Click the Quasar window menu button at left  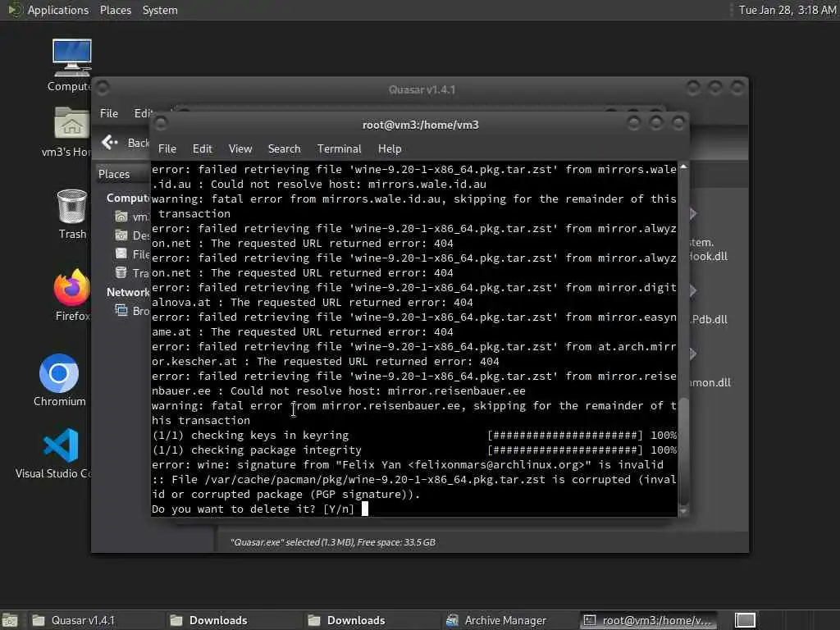click(103, 87)
